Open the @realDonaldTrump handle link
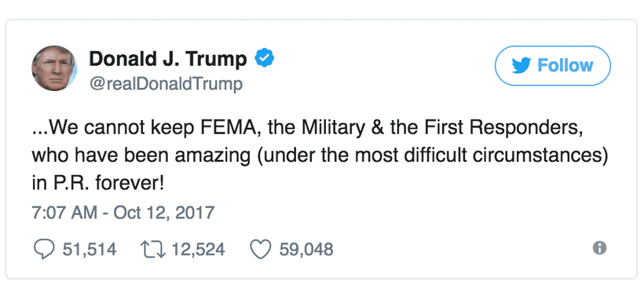Screen dimensions: 644x292 point(166,84)
